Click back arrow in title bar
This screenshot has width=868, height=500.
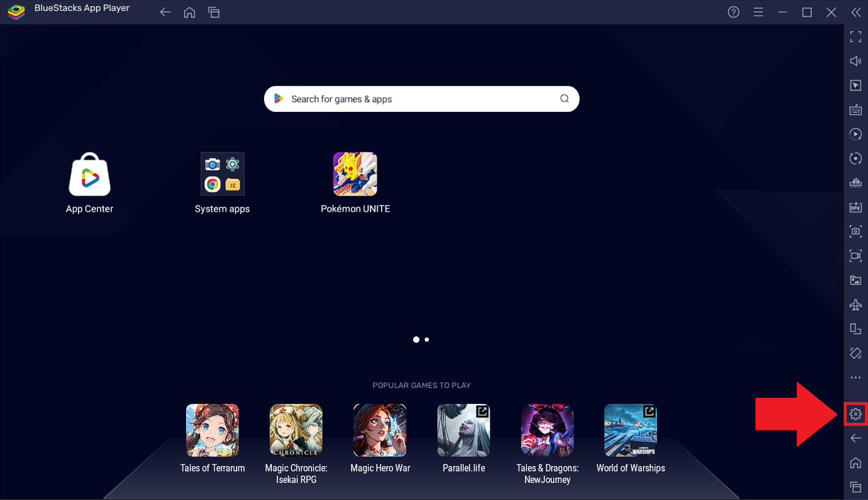pyautogui.click(x=165, y=12)
